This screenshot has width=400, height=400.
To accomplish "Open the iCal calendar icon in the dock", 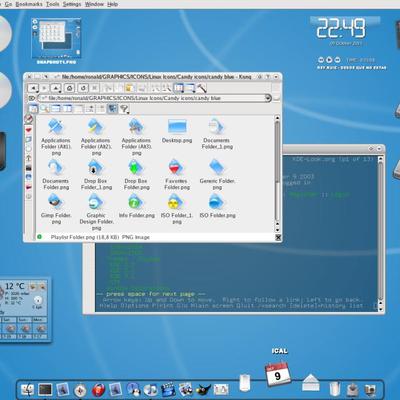I will pos(277,374).
